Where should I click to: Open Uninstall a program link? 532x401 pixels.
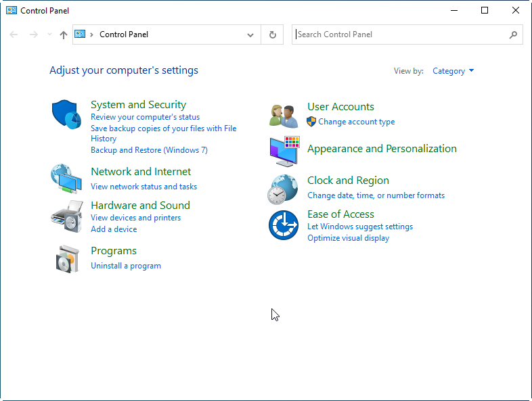126,266
